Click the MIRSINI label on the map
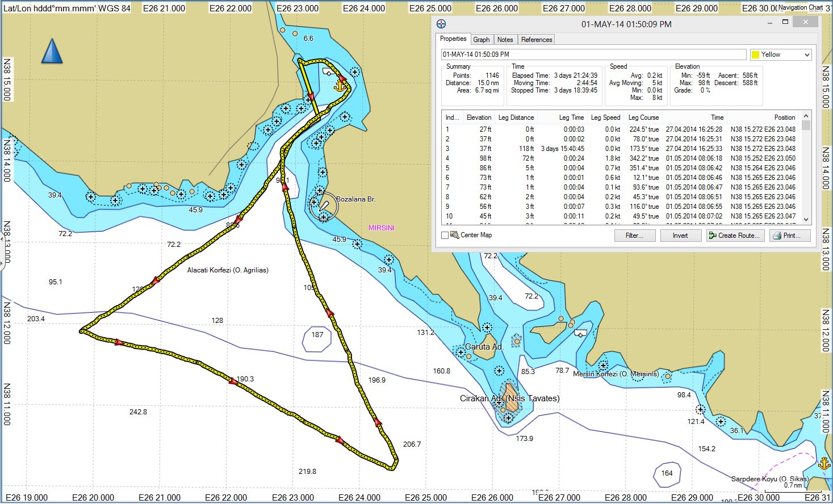833x504 pixels. coord(382,228)
